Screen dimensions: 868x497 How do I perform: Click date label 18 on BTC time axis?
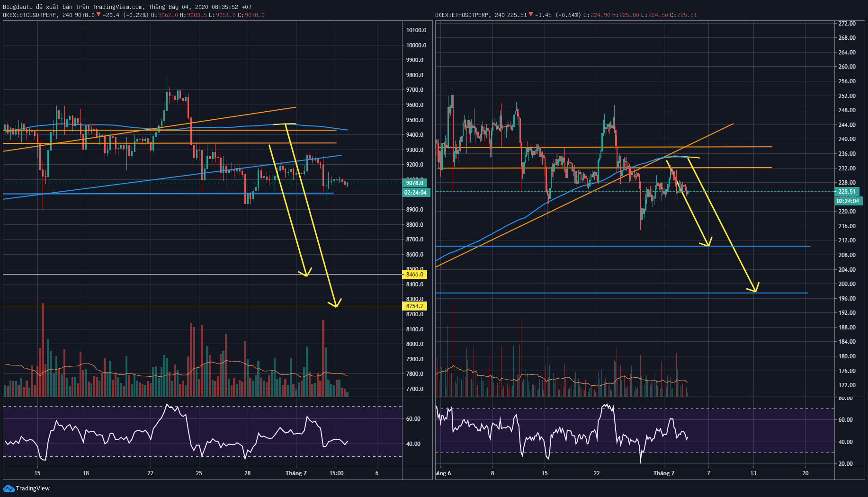coord(86,473)
